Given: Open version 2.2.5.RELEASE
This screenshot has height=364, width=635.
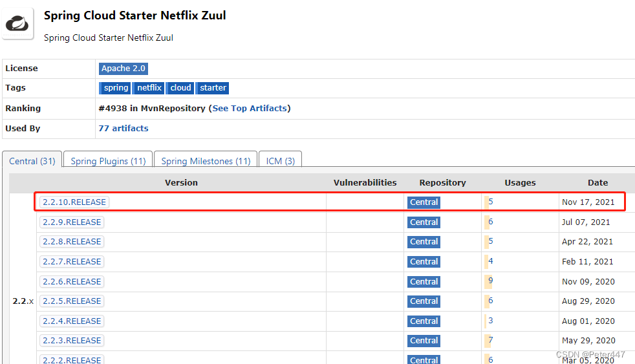Looking at the screenshot, I should [72, 301].
